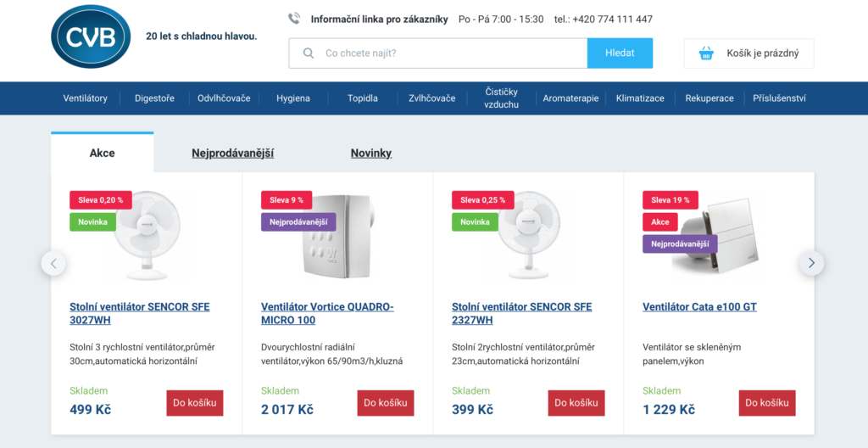Viewport: 868px width, 448px height.
Task: Open the Rekuperace category
Action: [709, 98]
